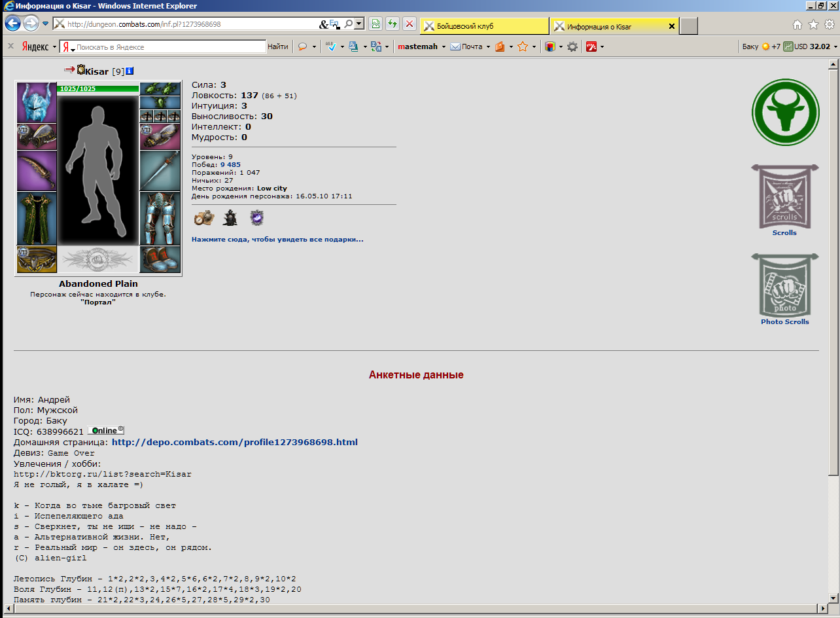This screenshot has width=840, height=618.
Task: Click the golden belt equipment slot
Action: click(x=36, y=259)
